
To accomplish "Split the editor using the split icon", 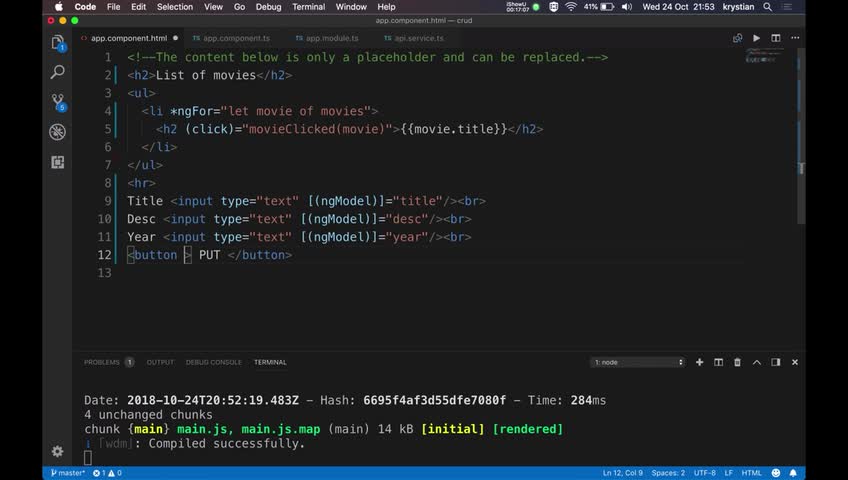I will coord(776,38).
